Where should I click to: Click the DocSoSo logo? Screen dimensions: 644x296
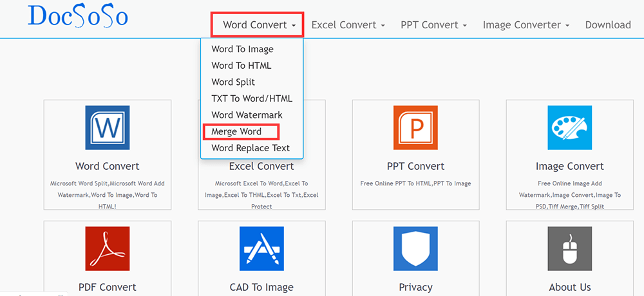(78, 17)
